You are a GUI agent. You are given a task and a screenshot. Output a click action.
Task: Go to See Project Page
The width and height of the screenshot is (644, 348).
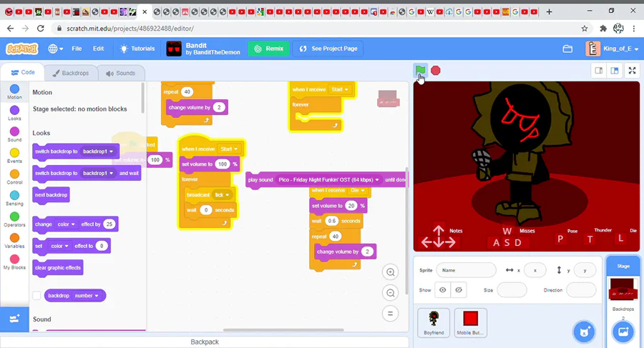(x=328, y=49)
